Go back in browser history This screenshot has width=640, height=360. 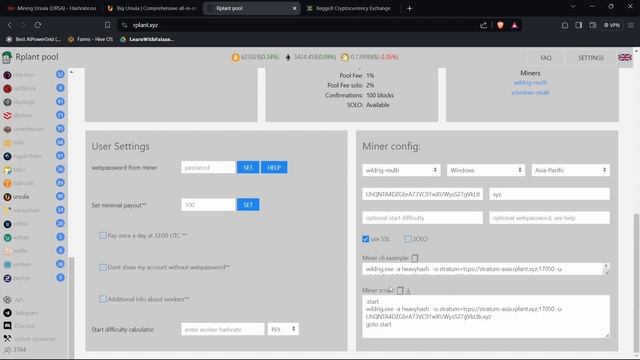point(10,25)
